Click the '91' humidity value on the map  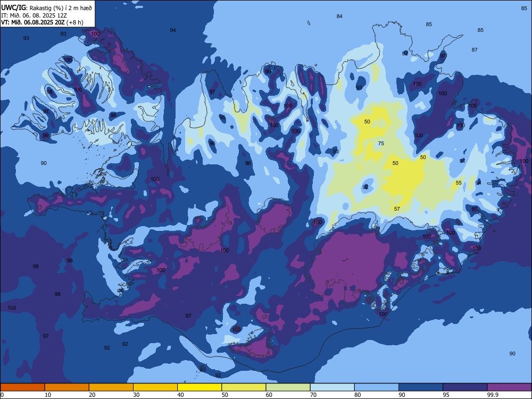pos(462,161)
